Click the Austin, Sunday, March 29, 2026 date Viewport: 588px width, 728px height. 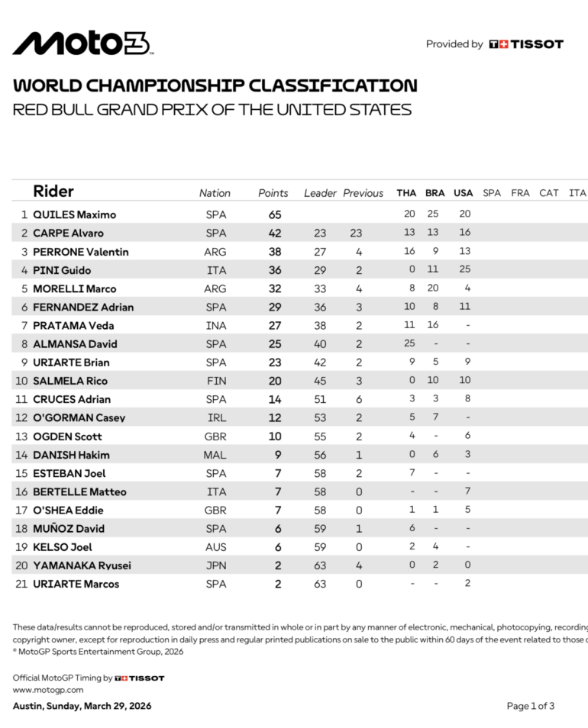[82, 706]
